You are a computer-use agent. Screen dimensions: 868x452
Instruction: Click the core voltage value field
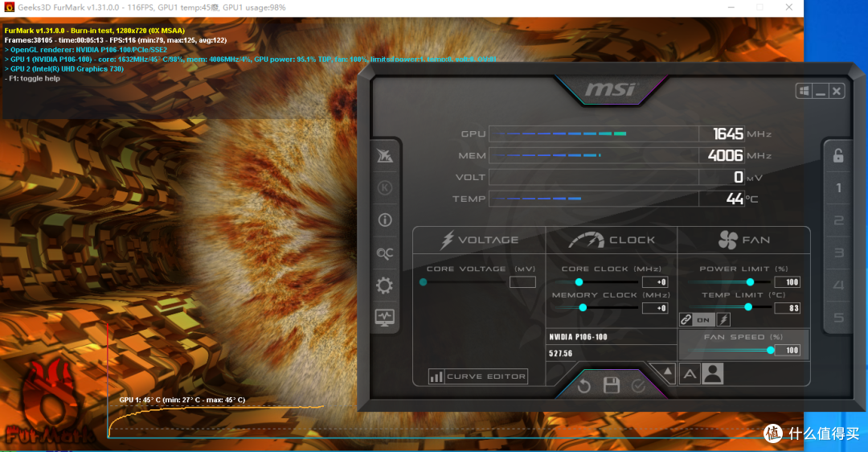pos(522,282)
